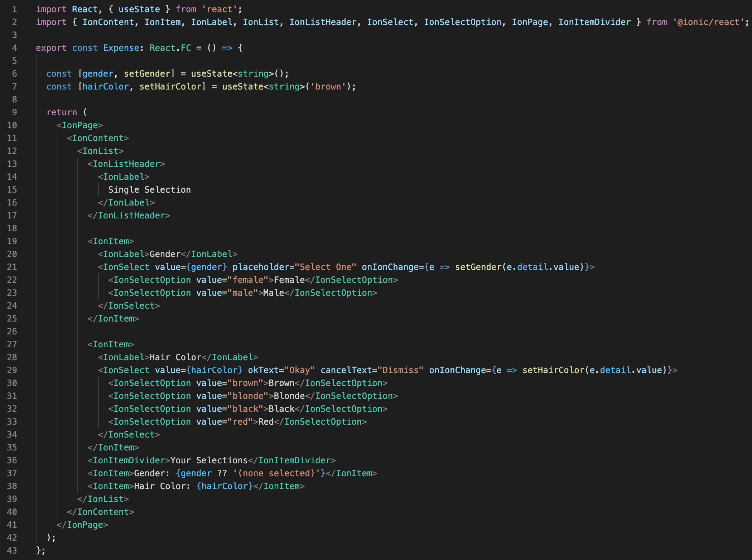Click '{gender}' value binding on line 21
The width and height of the screenshot is (752, 560).
(207, 267)
